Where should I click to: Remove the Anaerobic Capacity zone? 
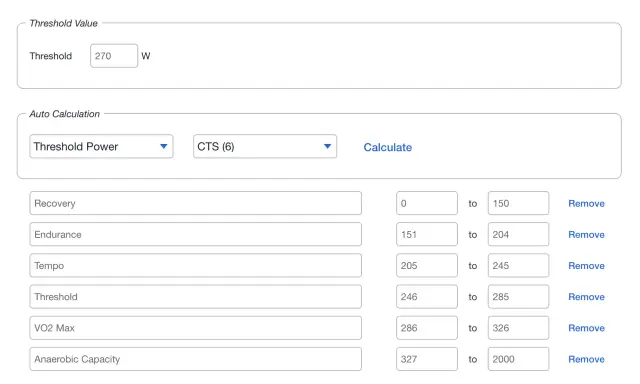coord(587,359)
